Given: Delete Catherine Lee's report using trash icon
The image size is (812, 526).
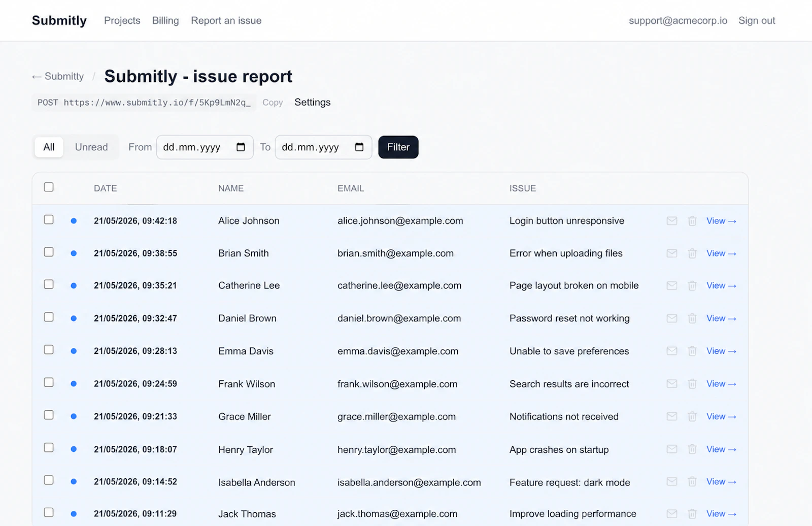Looking at the screenshot, I should 692,285.
